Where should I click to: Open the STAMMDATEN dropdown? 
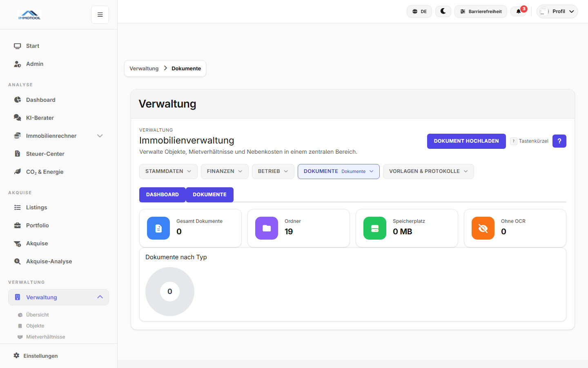click(168, 171)
